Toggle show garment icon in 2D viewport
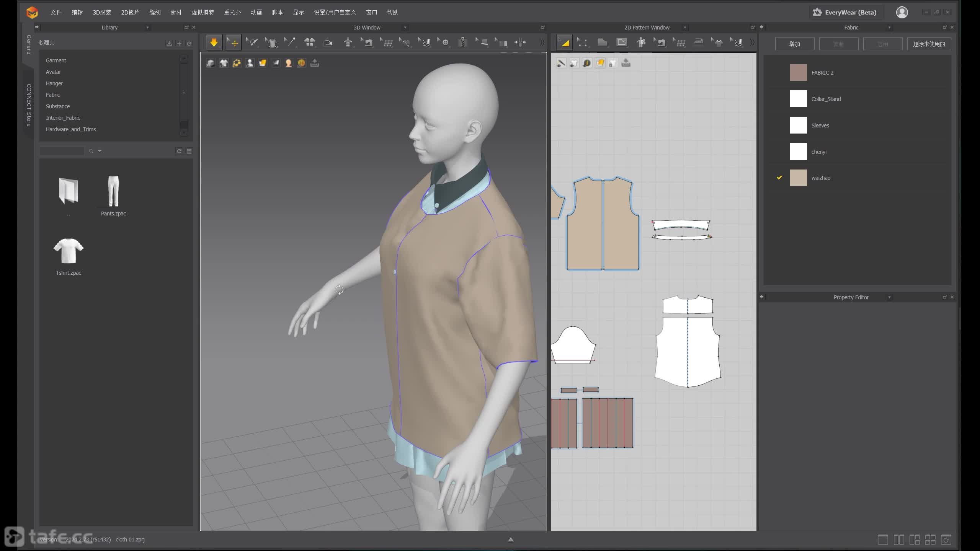Screen dimensions: 980x551 pos(574,63)
